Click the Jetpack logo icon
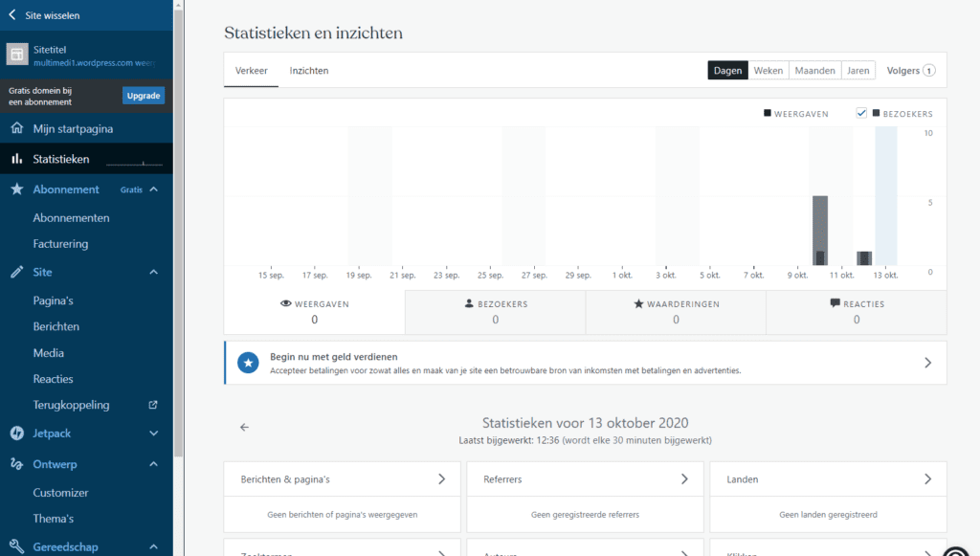This screenshot has width=980, height=556. point(17,433)
